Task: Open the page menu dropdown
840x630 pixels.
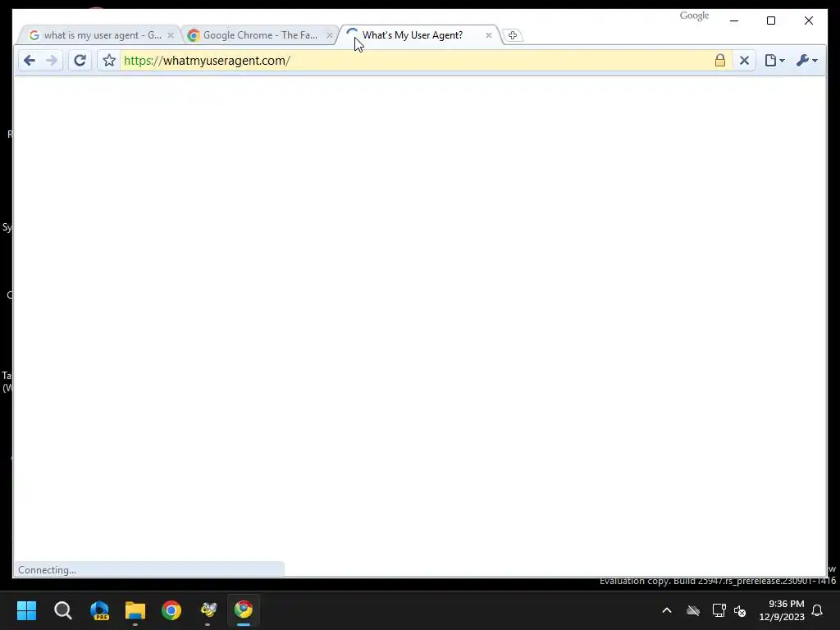Action: [774, 61]
